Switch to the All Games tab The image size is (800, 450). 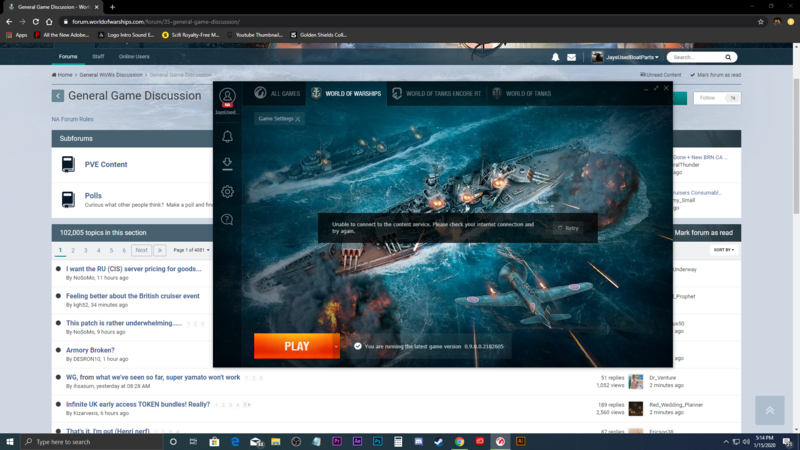(x=278, y=93)
